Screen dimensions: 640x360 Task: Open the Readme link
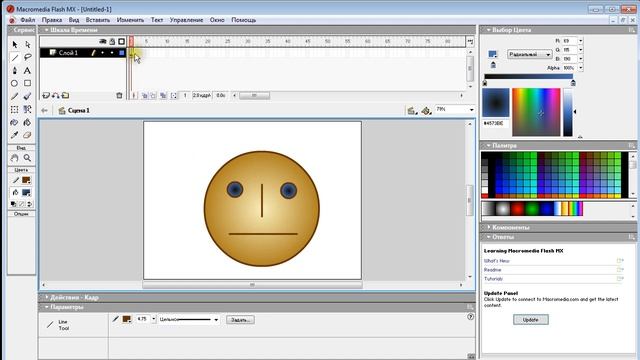click(493, 270)
